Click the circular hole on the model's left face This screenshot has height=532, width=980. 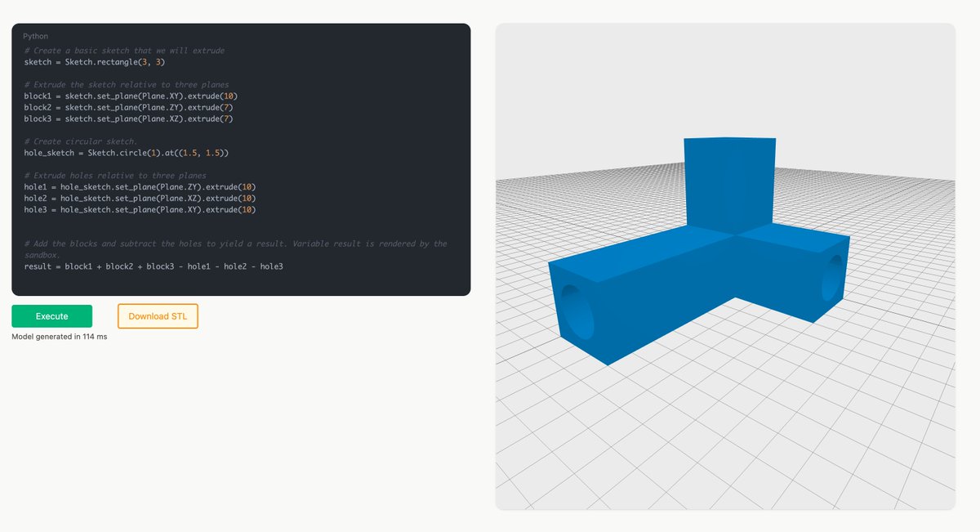coord(579,311)
